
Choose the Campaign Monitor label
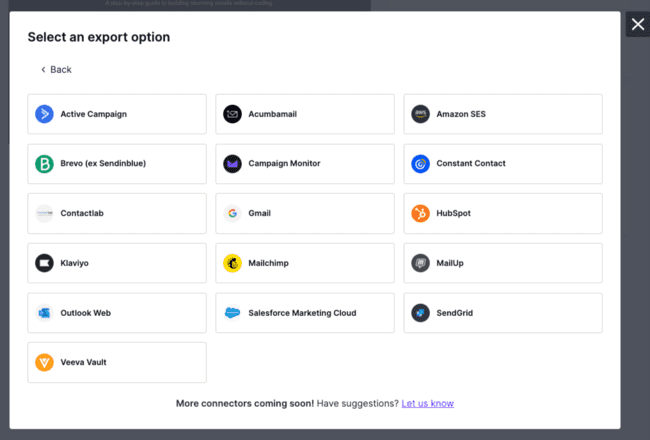point(284,163)
